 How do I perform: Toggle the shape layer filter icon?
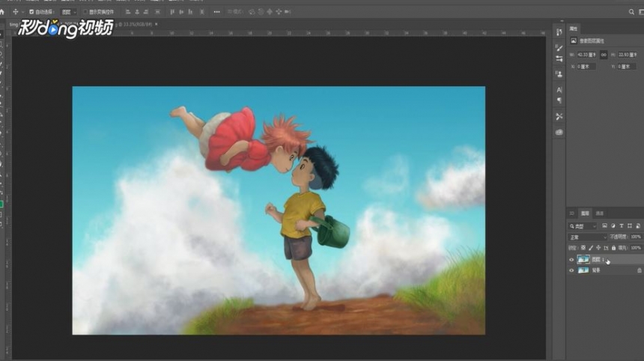pos(629,226)
